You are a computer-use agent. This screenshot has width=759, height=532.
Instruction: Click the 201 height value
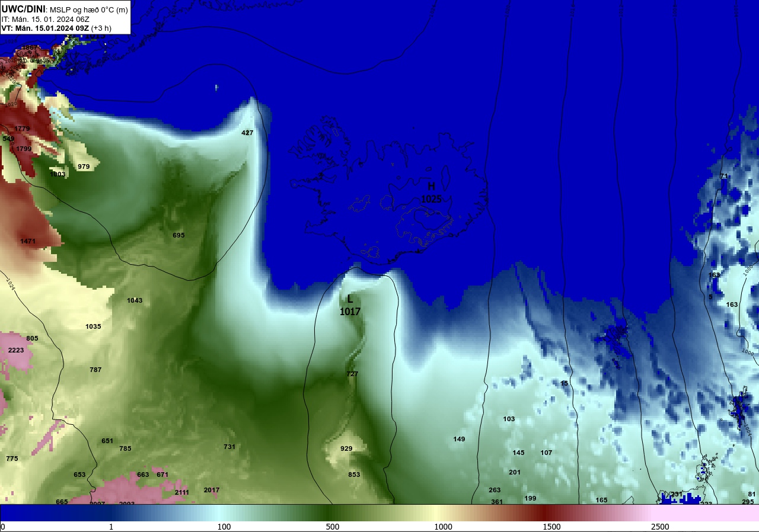click(514, 472)
